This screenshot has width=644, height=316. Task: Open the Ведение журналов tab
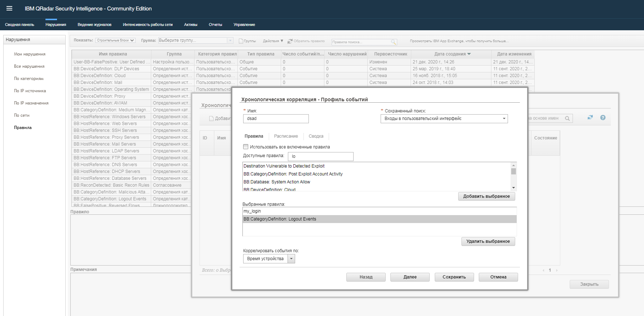[95, 25]
